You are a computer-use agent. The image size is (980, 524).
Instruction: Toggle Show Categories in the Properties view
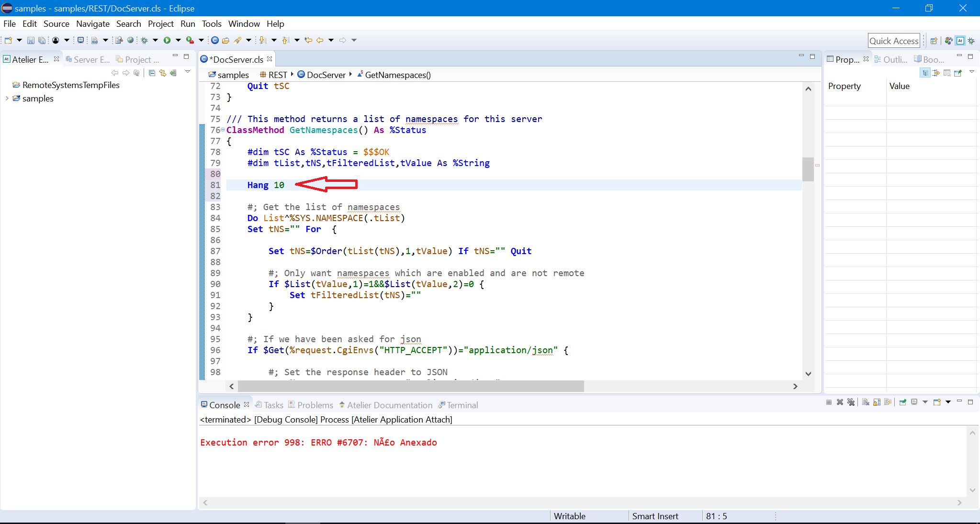point(925,73)
